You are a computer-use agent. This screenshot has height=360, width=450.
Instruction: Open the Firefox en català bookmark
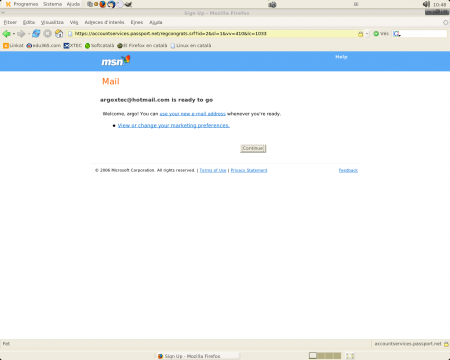tap(142, 46)
